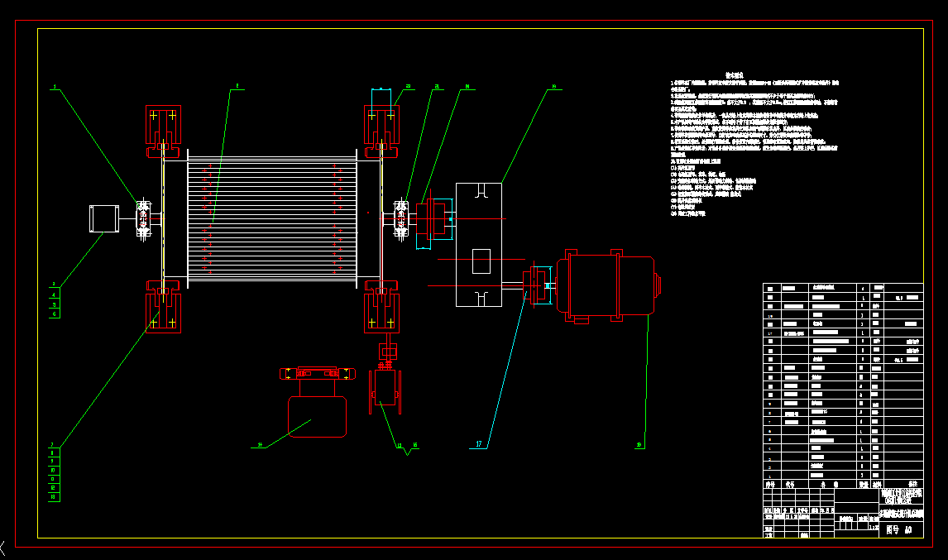The height and width of the screenshot is (560, 948).
Task: Select stacked label "5" on left side
Action: (x=54, y=304)
